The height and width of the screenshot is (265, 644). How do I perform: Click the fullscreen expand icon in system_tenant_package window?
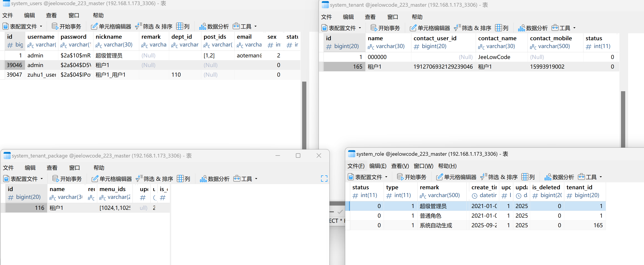coord(324,178)
